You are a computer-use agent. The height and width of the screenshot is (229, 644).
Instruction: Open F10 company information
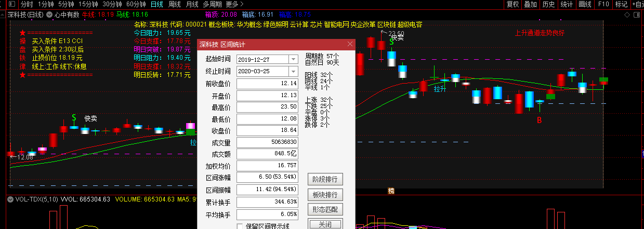[603, 4]
